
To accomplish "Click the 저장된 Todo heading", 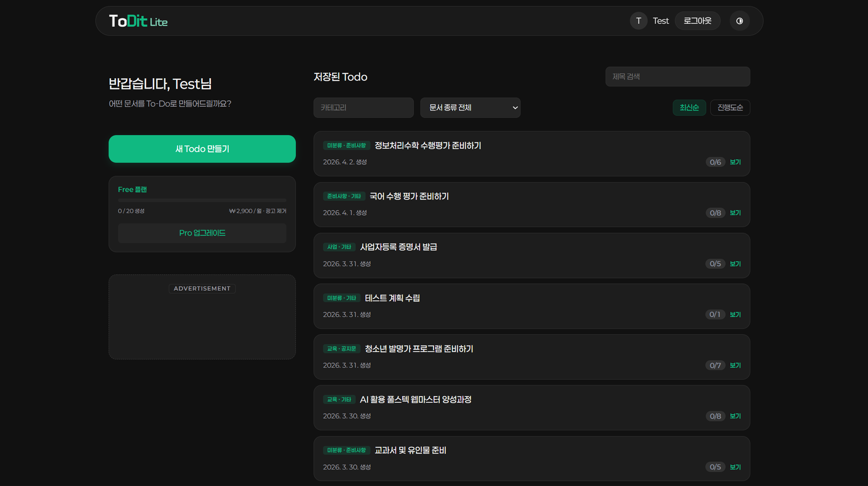I will pyautogui.click(x=340, y=77).
